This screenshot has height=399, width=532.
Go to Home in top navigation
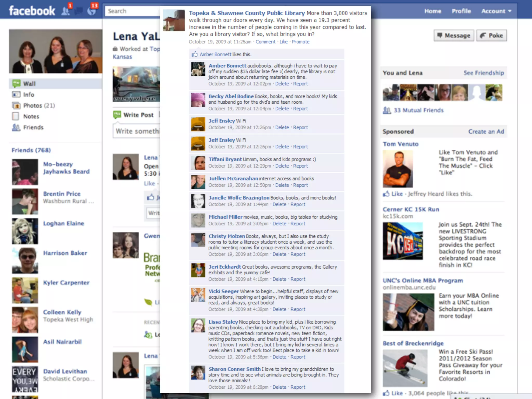click(433, 11)
